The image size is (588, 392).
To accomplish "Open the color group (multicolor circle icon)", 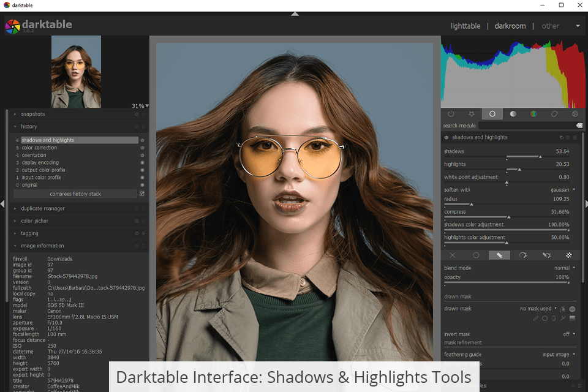I will pos(533,114).
